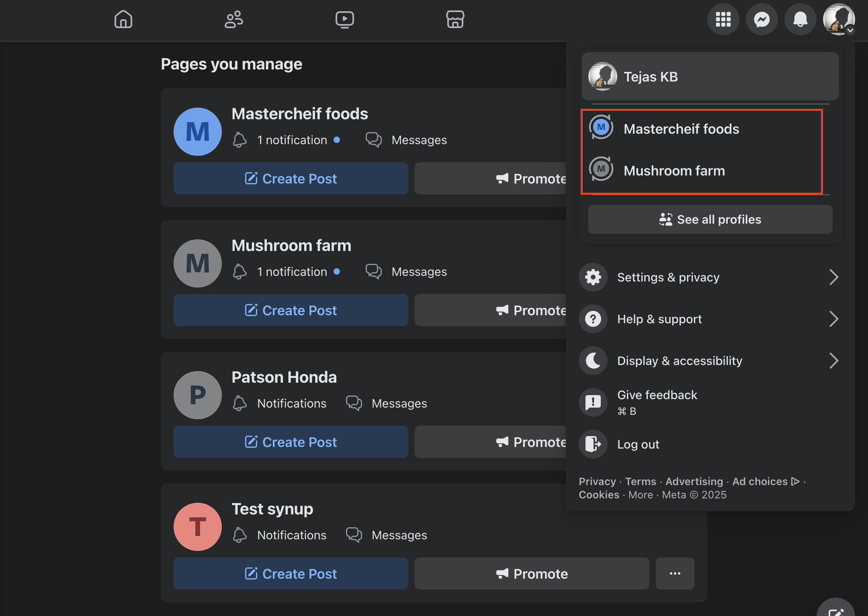Promote the Test synup page
Image resolution: width=868 pixels, height=616 pixels.
click(532, 573)
